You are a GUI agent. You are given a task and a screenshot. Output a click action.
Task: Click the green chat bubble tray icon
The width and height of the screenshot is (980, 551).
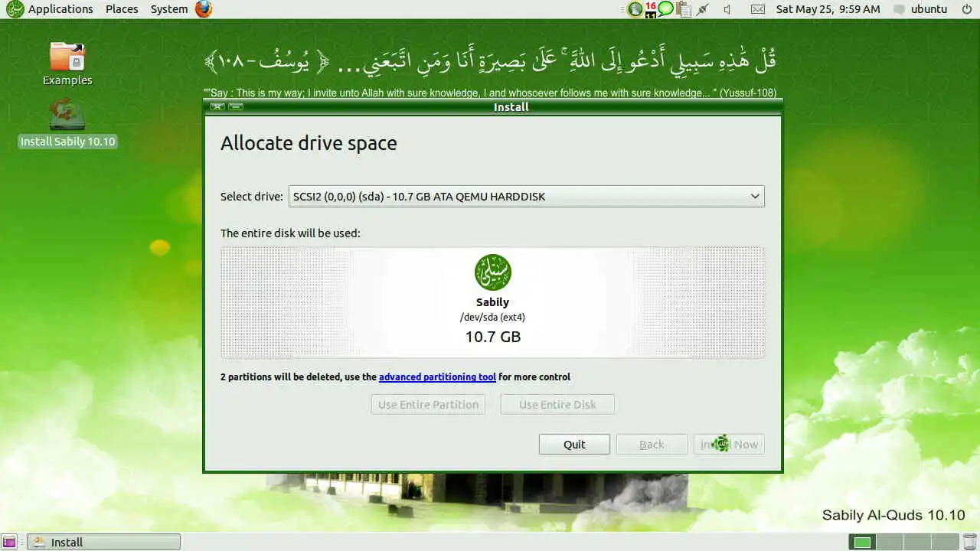[665, 8]
